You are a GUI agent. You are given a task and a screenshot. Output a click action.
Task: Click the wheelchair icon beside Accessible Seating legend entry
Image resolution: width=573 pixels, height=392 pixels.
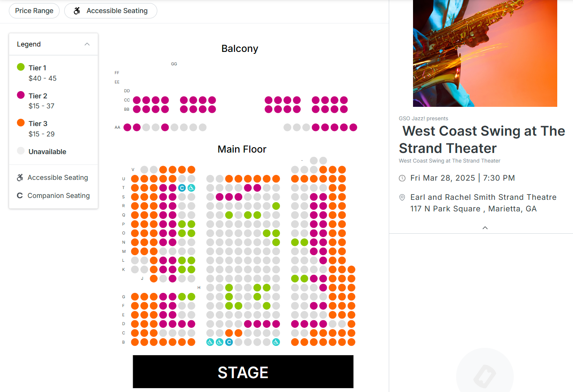(20, 178)
